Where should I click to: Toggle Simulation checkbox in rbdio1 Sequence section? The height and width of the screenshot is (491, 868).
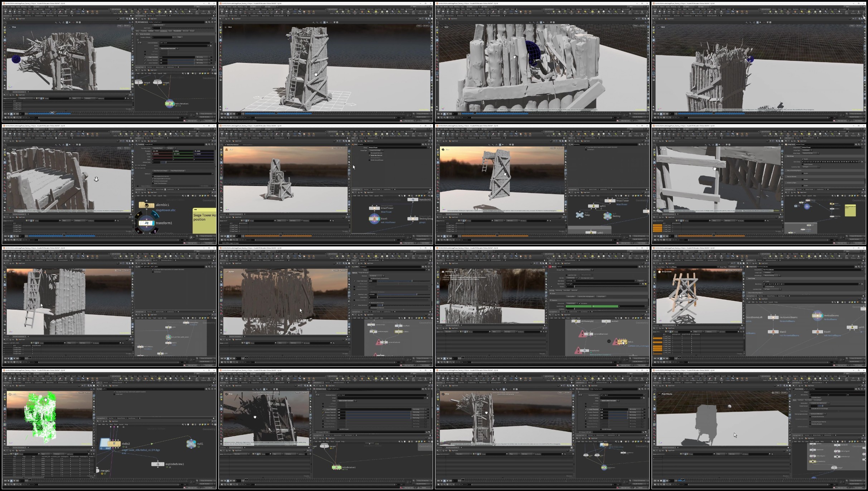click(580, 303)
